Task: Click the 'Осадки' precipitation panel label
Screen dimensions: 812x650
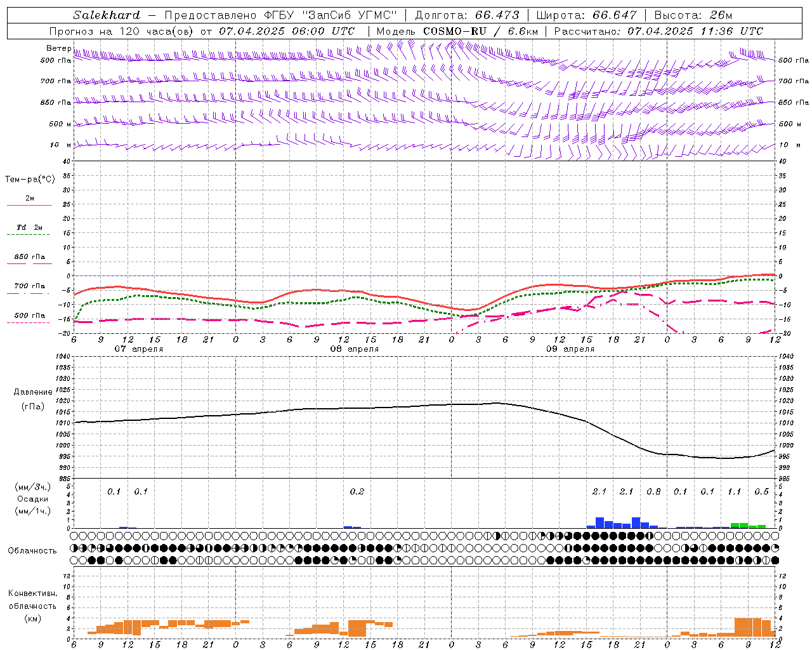Action: point(32,499)
